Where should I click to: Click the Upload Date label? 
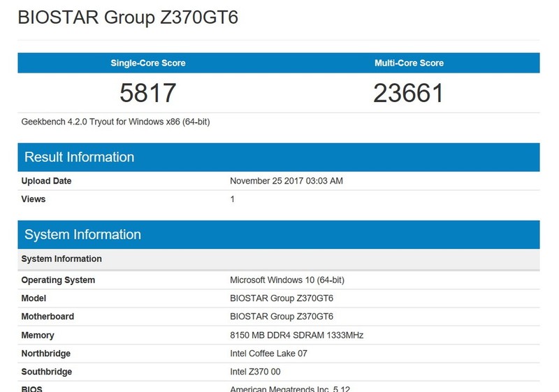[x=46, y=181]
